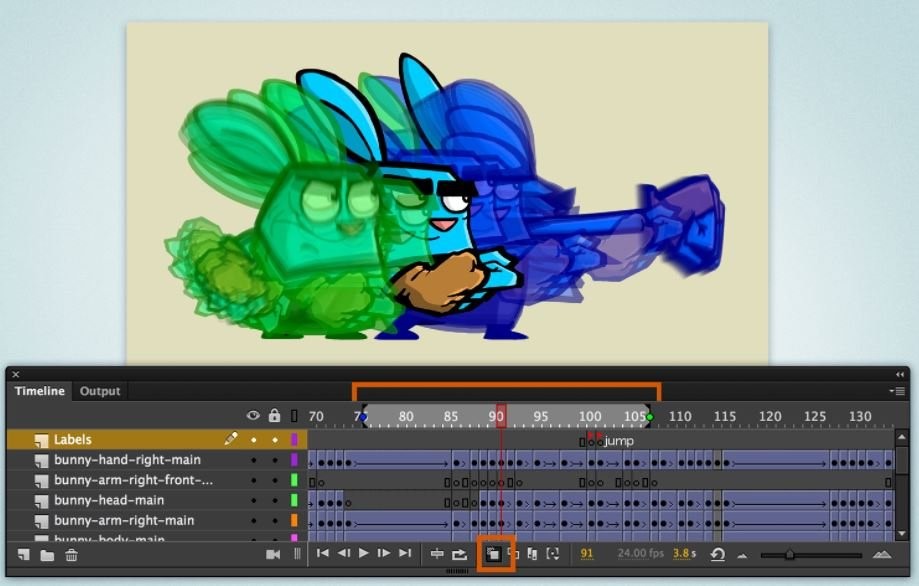Open the timeline panel options menu
The width and height of the screenshot is (919, 586).
pyautogui.click(x=897, y=391)
